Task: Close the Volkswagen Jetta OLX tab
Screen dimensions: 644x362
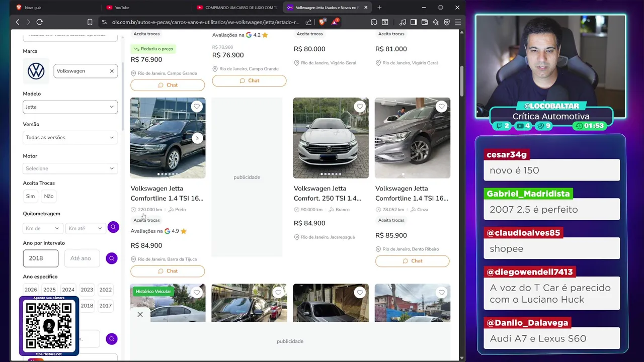Action: [366, 8]
